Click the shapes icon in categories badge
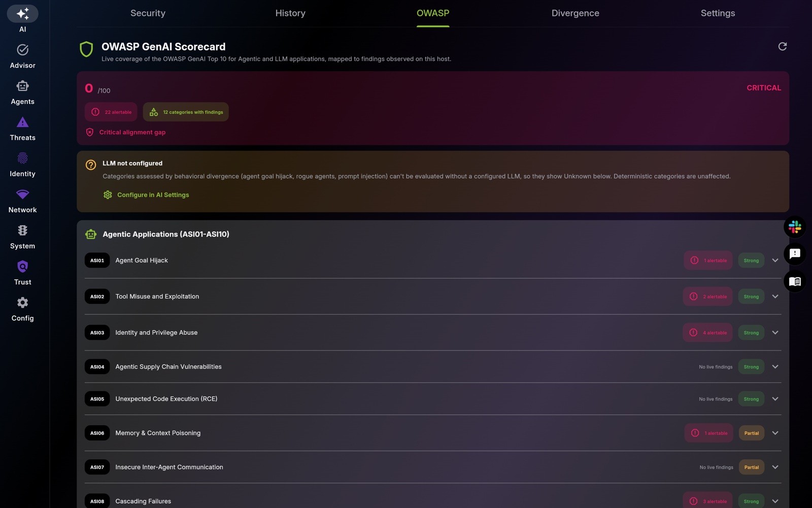The height and width of the screenshot is (508, 812). pos(154,112)
